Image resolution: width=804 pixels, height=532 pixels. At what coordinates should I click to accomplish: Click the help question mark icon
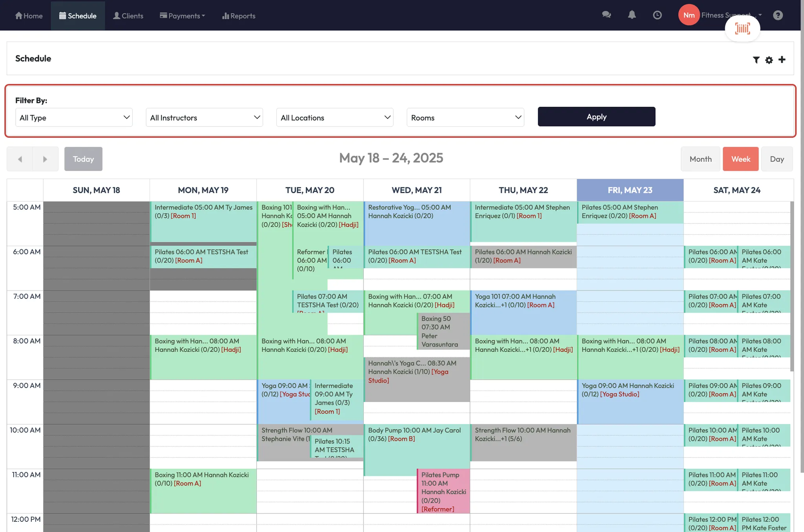coord(778,15)
